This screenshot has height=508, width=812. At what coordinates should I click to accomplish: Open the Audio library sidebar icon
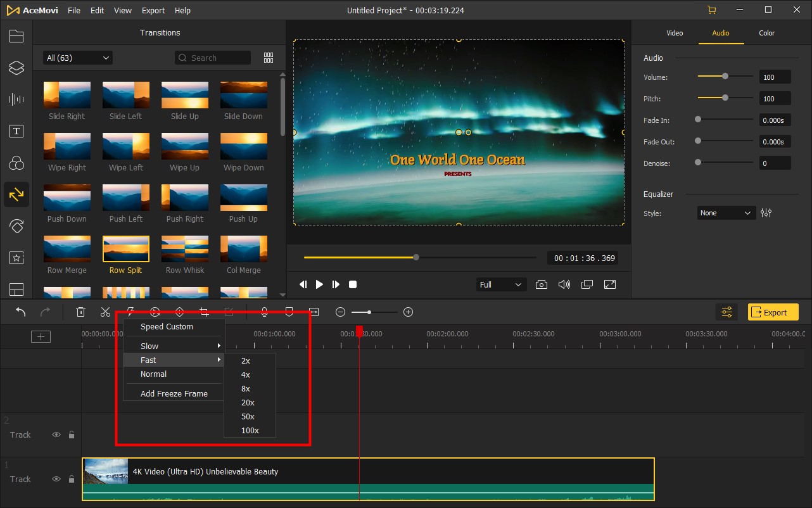pyautogui.click(x=16, y=99)
